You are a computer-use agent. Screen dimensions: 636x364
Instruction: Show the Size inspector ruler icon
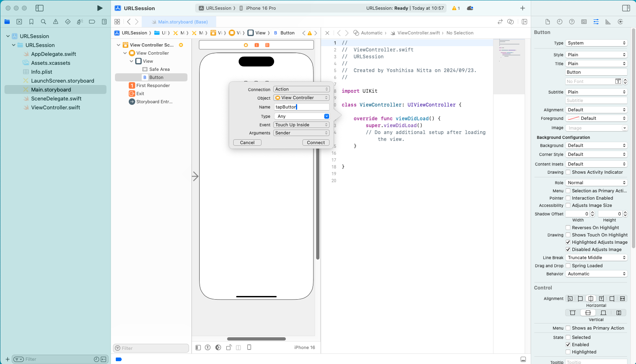(608, 22)
